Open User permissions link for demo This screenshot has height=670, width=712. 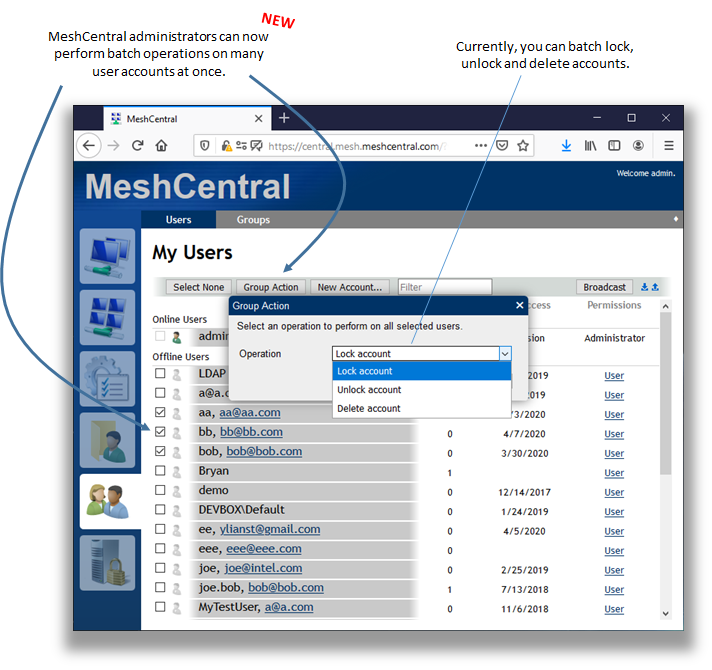click(614, 492)
